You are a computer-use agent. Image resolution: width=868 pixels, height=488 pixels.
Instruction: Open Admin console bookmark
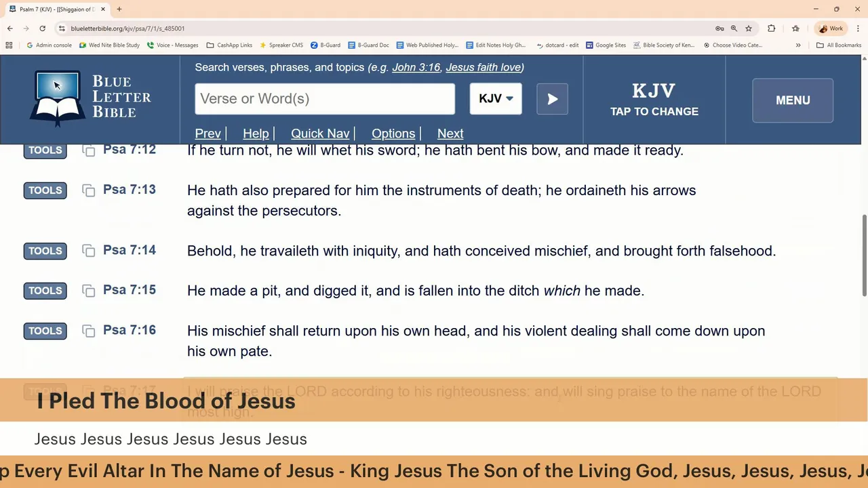coord(49,45)
